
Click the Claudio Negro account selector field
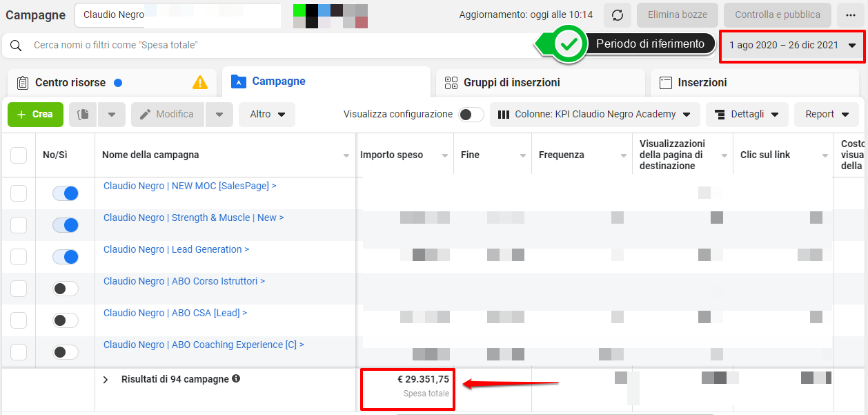click(178, 15)
